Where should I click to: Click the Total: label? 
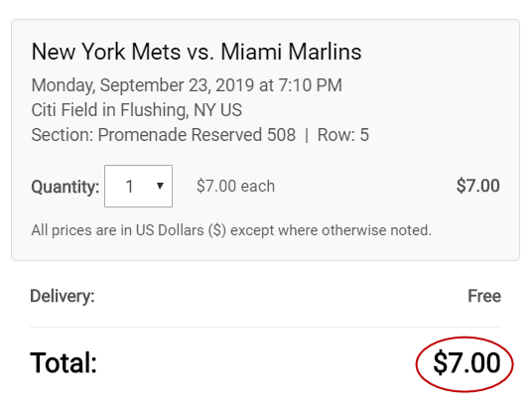pos(64,362)
